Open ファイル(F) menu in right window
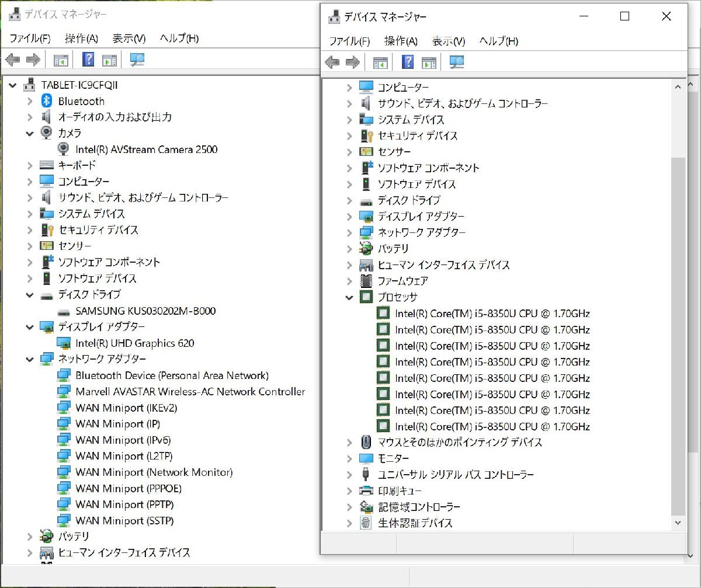This screenshot has width=701, height=588. pyautogui.click(x=349, y=41)
